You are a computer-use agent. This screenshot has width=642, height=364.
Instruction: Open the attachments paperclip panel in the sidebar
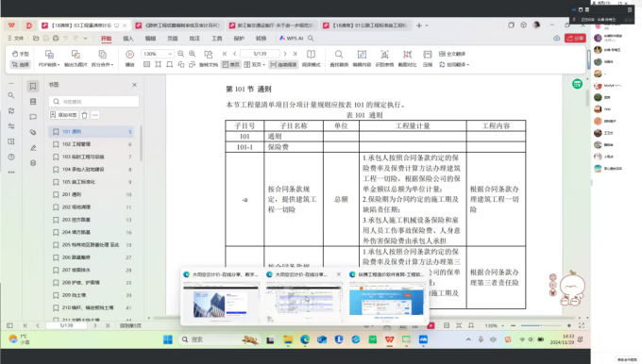[x=33, y=132]
